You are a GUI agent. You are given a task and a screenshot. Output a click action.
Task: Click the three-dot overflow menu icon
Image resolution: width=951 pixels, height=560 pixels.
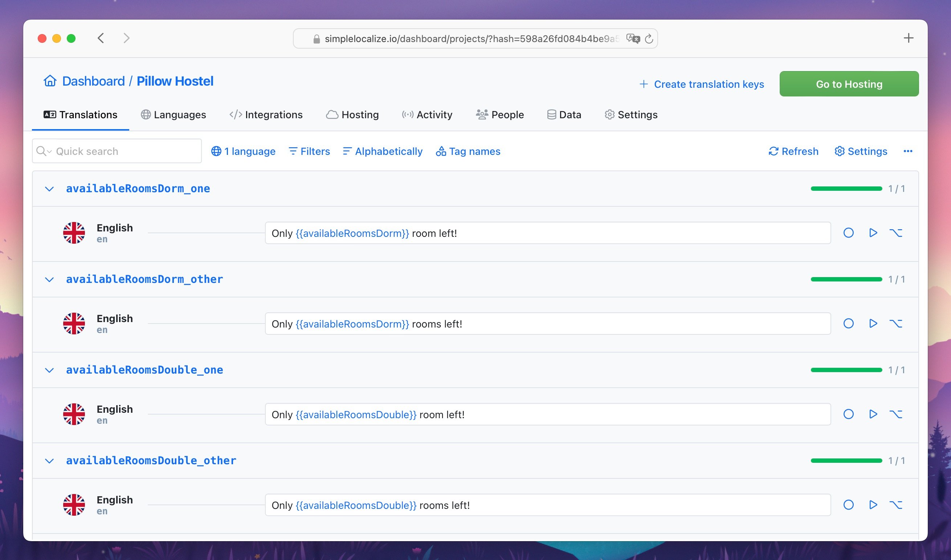pyautogui.click(x=908, y=151)
